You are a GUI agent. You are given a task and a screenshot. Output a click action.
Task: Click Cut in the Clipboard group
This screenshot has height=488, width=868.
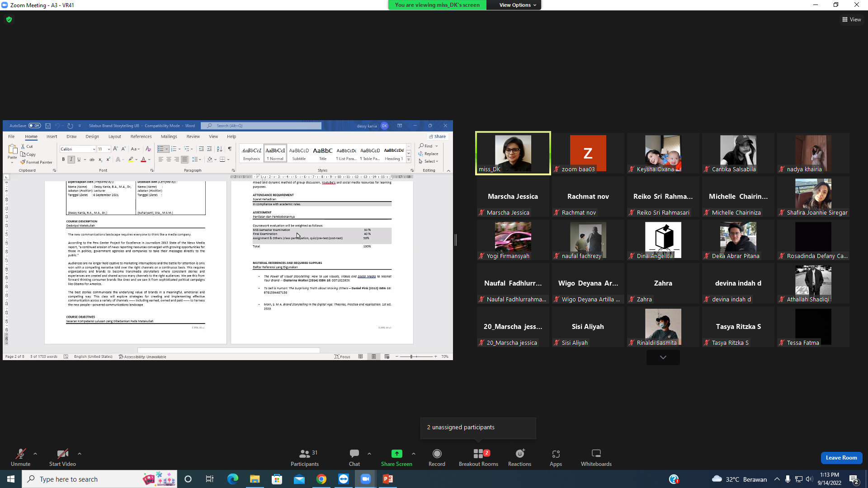pos(27,146)
